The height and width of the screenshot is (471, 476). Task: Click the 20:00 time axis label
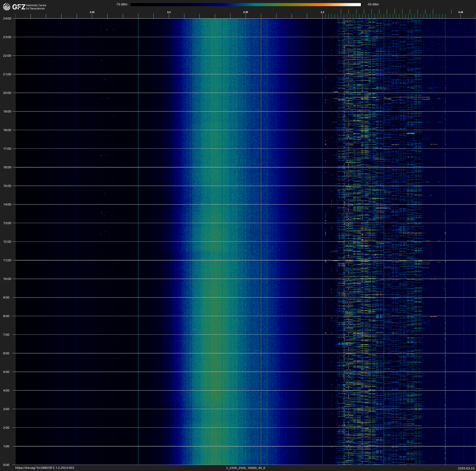(7, 93)
